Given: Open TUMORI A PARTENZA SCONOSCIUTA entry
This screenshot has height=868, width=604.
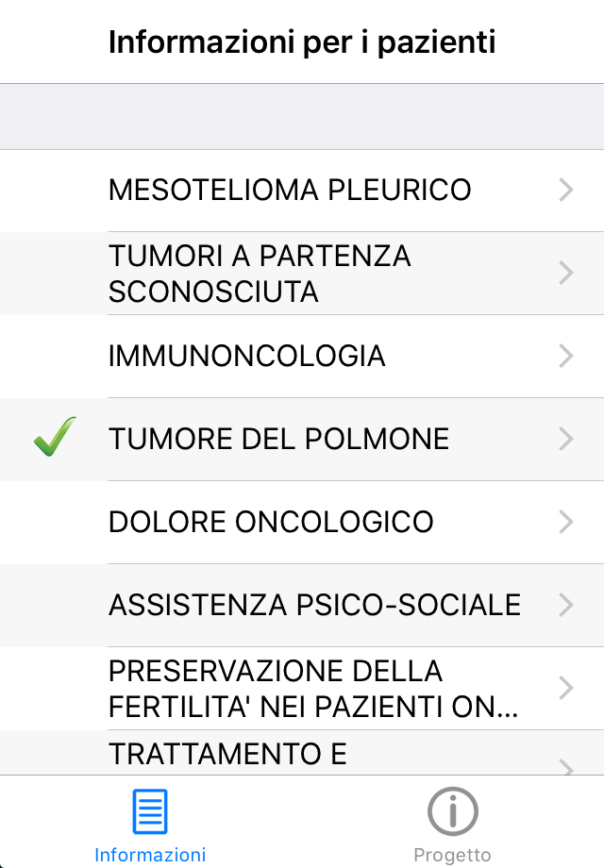Looking at the screenshot, I should click(x=260, y=274).
